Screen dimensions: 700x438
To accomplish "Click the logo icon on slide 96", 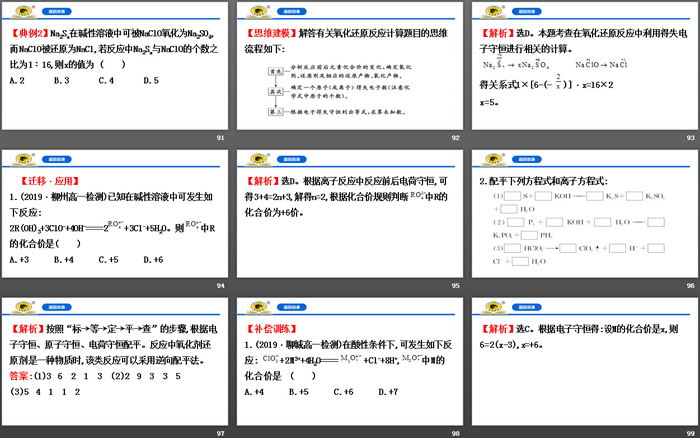I will coord(494,159).
